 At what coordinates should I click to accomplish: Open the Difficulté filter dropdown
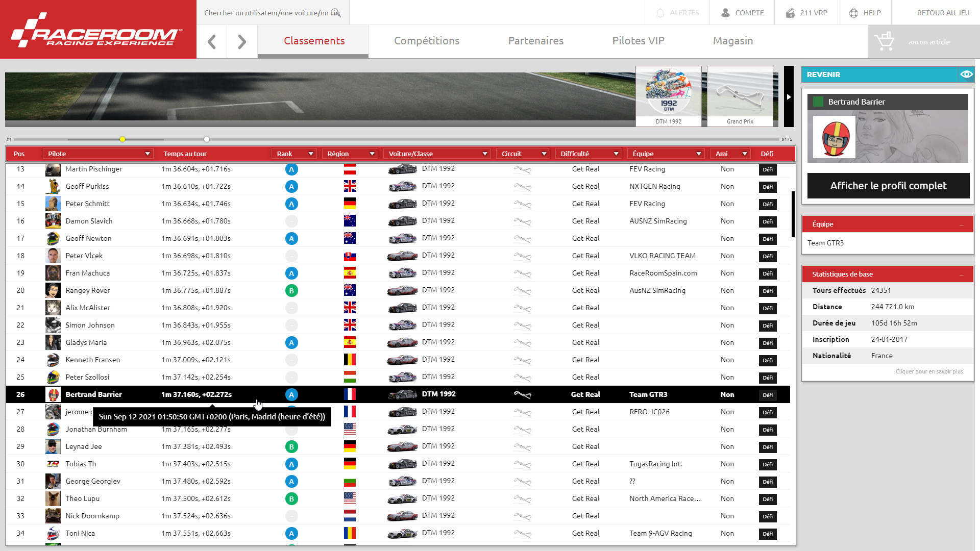[x=616, y=154]
